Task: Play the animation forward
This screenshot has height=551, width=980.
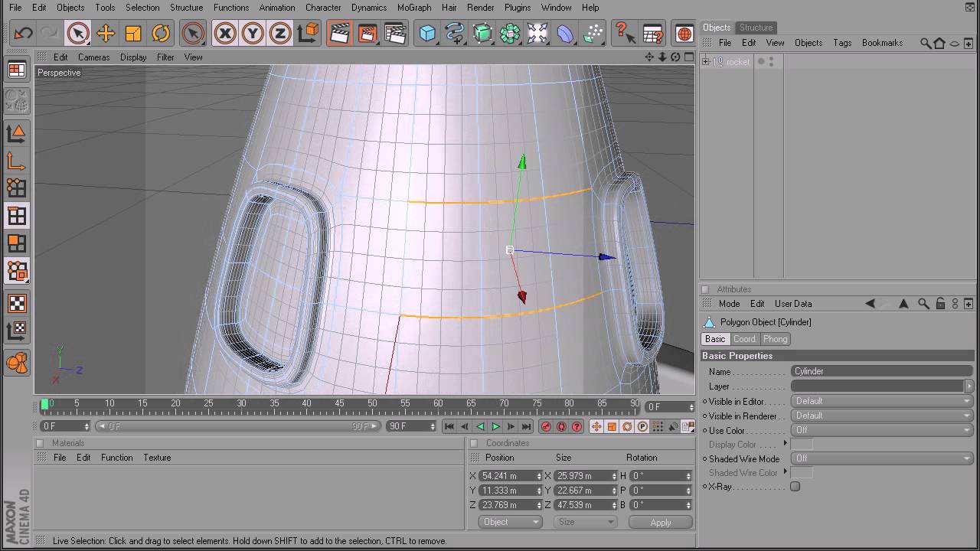Action: click(x=495, y=426)
